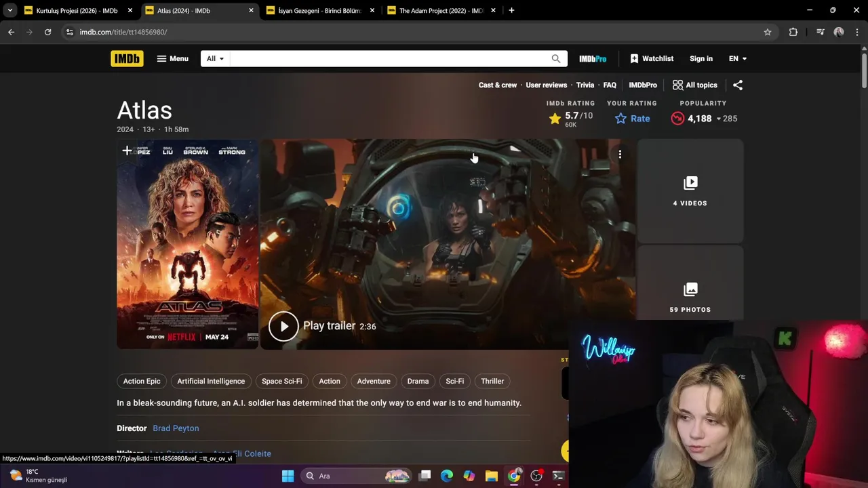Rate Atlas with the Rate button

(632, 119)
